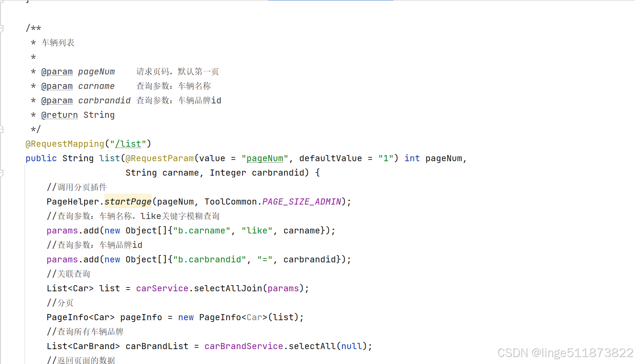Click the highlighted startPage method call
The width and height of the screenshot is (635, 364).
128,201
